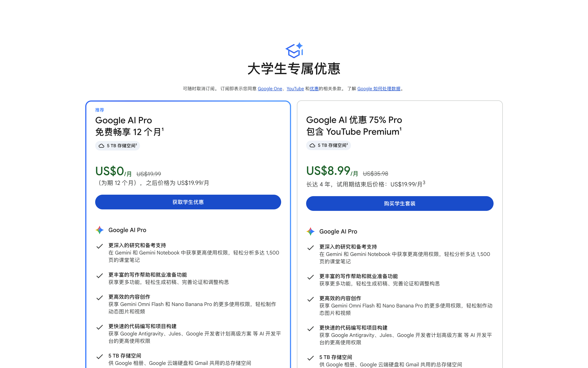Viewport: 588px width, 368px height.
Task: Click checkmark beside left plan's 更丰富的写作帮助和就业准备功能
Action: click(x=100, y=276)
